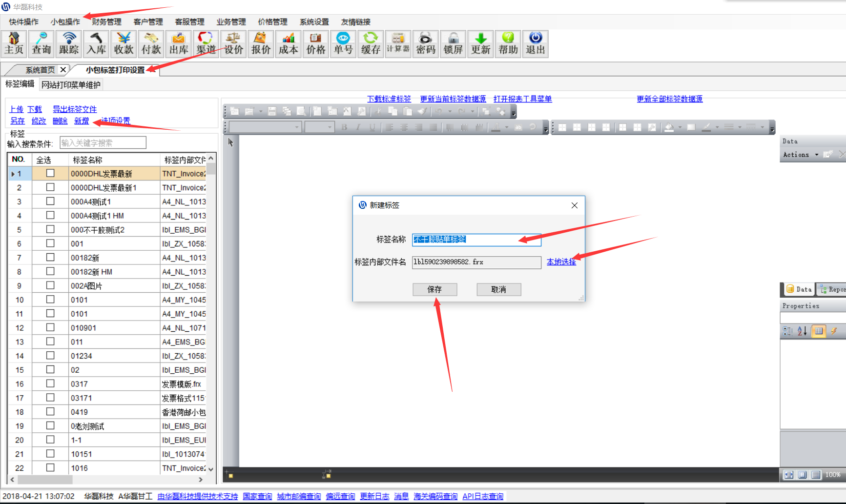This screenshot has height=504, width=846.
Task: Click the 跟踪 tracking icon
Action: 69,43
